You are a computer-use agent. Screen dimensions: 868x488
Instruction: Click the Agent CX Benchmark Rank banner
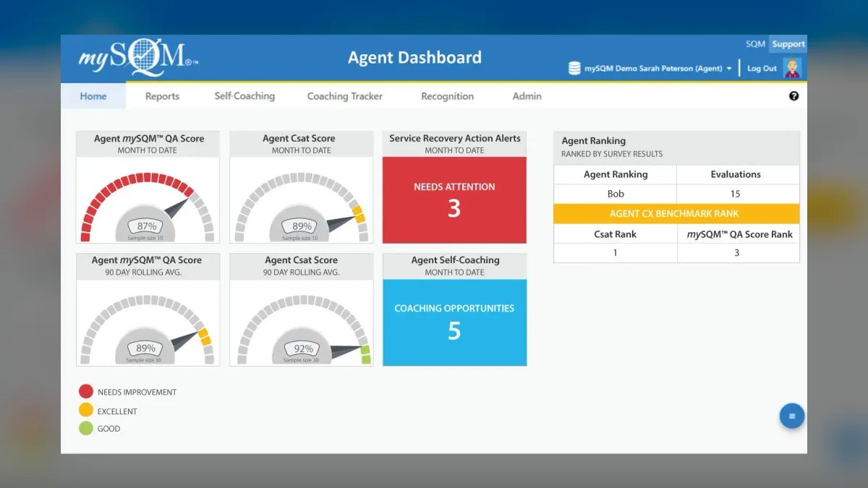pyautogui.click(x=676, y=214)
